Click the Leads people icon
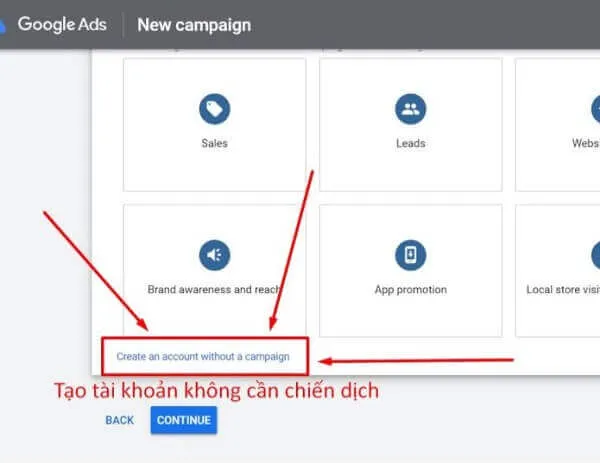 410,108
